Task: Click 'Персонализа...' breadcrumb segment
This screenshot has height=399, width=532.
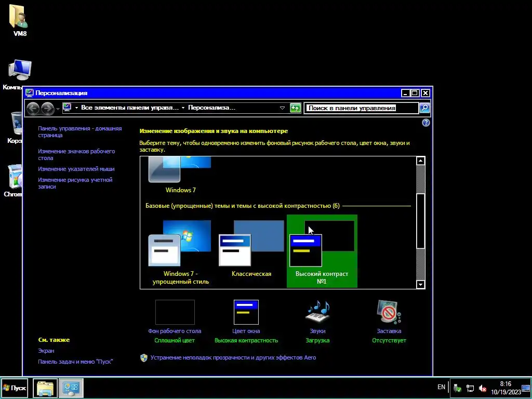Action: pos(212,108)
